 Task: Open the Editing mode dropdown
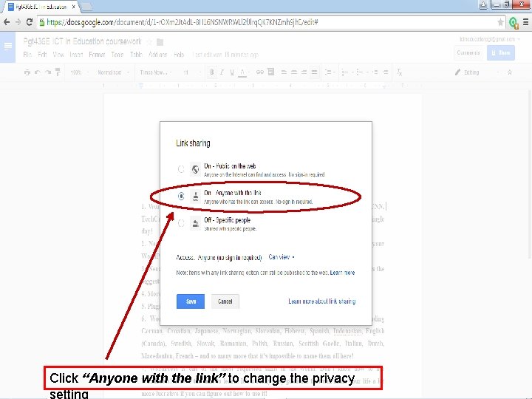point(477,72)
